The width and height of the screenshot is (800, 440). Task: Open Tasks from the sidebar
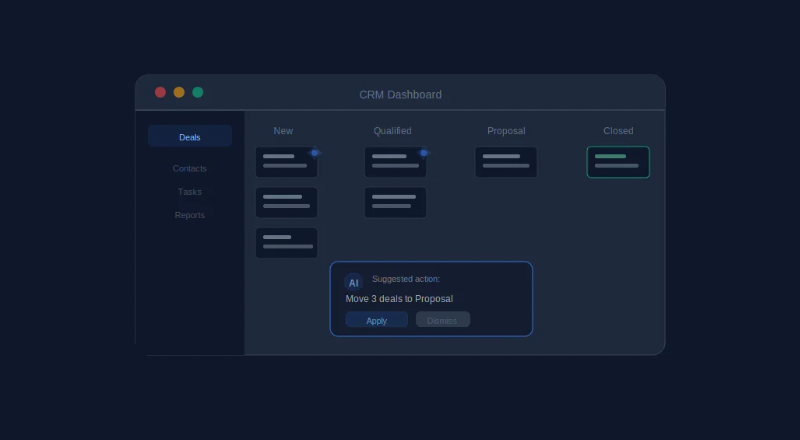click(x=190, y=192)
